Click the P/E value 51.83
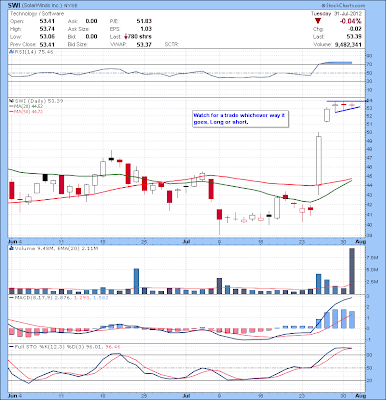Image resolution: width=386 pixels, height=400 pixels. (x=144, y=21)
